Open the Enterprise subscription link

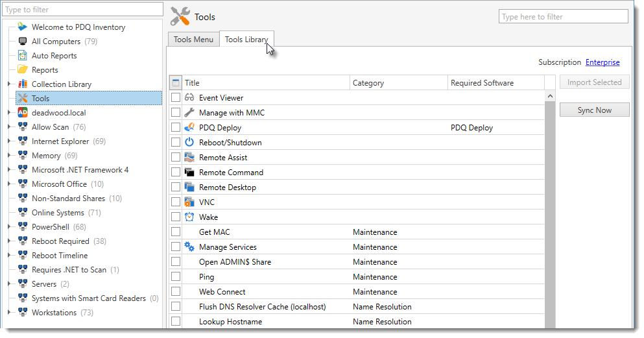pyautogui.click(x=602, y=62)
